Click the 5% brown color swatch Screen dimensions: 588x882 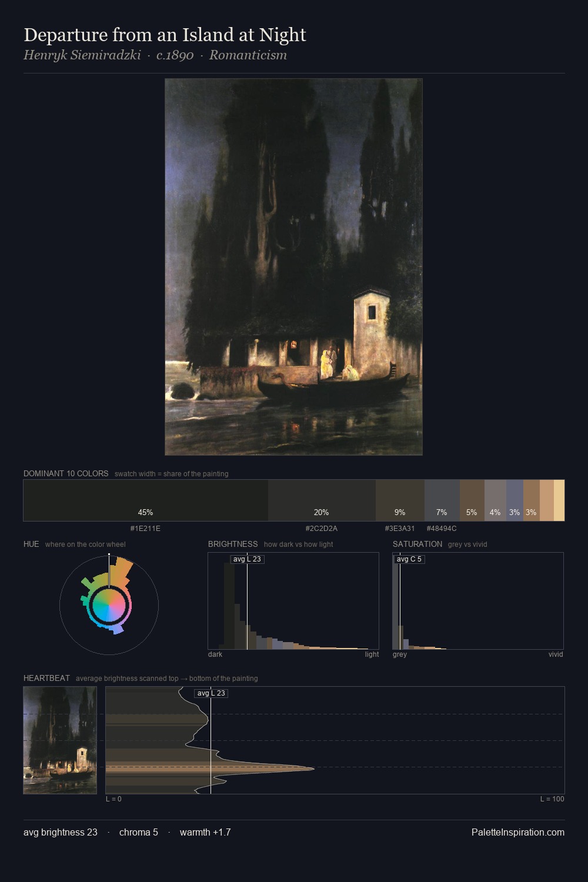tap(472, 500)
